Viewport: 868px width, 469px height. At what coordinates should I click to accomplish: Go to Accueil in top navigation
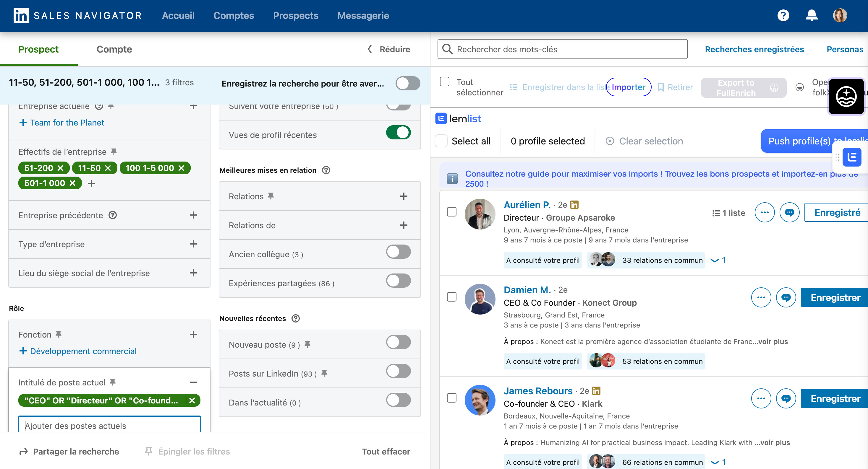click(x=178, y=15)
